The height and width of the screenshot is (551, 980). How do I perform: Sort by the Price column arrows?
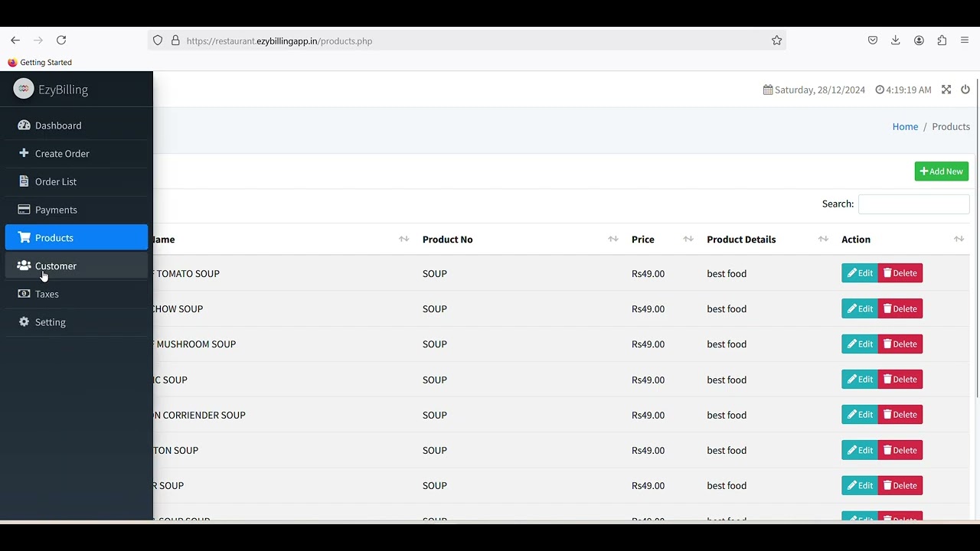tap(688, 240)
